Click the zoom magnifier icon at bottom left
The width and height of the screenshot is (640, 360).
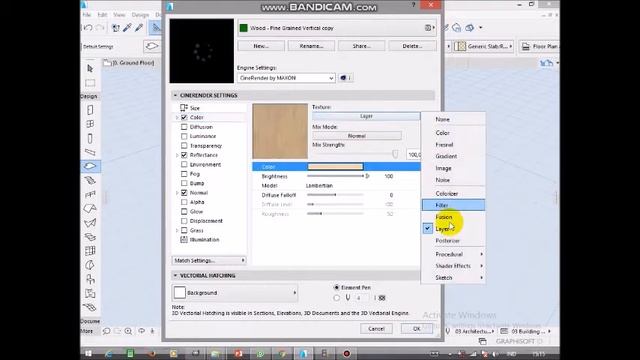pos(128,331)
